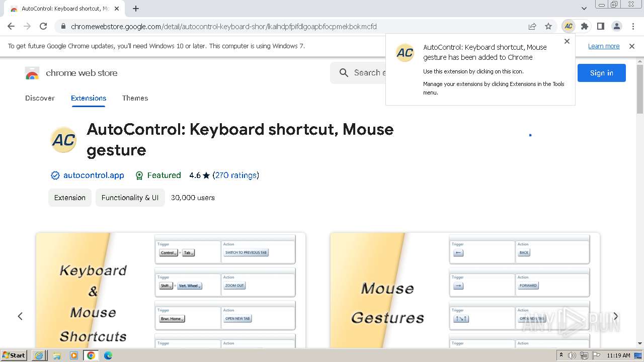
Task: Open Microsoft Edge from taskbar
Action: (108, 355)
